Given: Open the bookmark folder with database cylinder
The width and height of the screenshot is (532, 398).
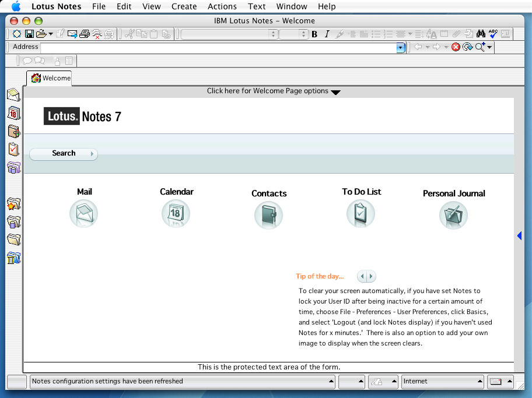Looking at the screenshot, I should coord(13,221).
